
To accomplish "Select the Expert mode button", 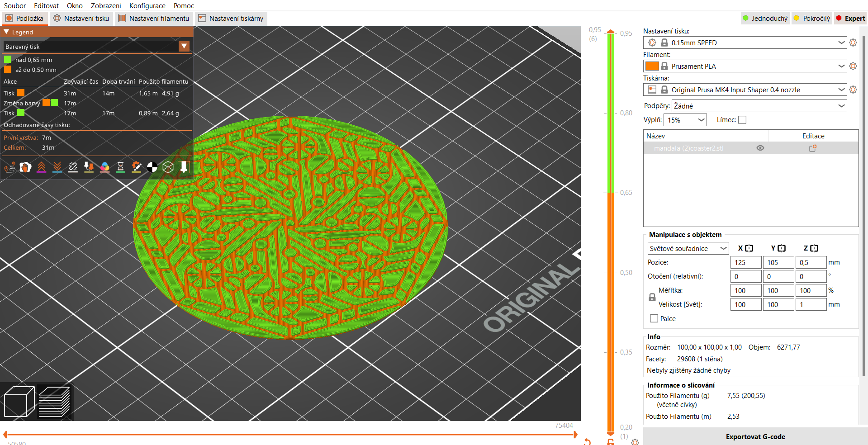I will tap(850, 19).
